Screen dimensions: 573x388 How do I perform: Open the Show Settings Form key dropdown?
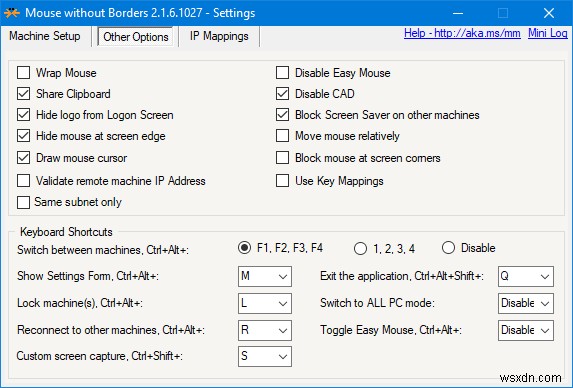coord(265,276)
